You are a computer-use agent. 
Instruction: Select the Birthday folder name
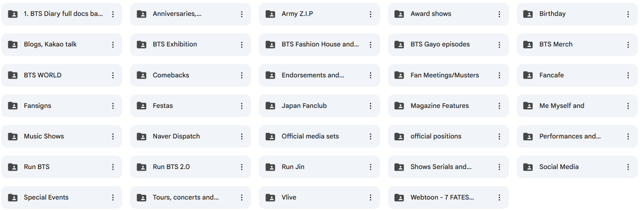(552, 14)
